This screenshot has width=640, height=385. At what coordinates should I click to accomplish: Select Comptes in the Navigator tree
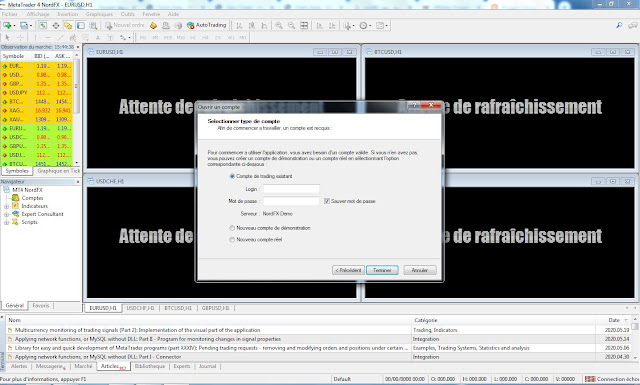pyautogui.click(x=32, y=198)
